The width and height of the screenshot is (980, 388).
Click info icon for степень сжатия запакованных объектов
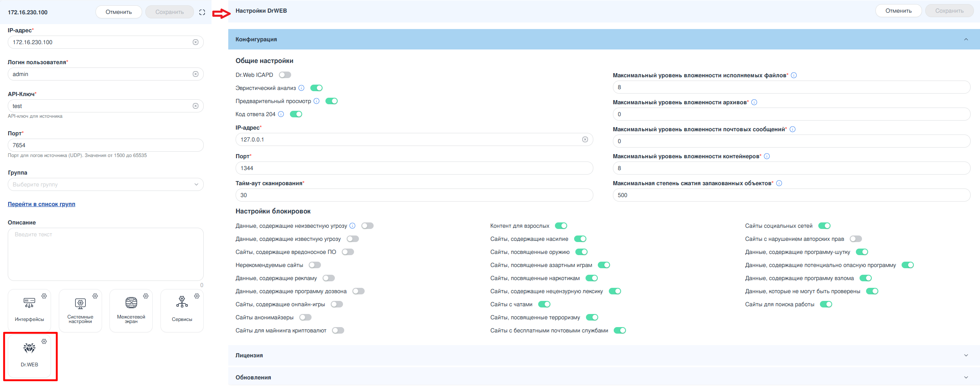click(x=779, y=183)
